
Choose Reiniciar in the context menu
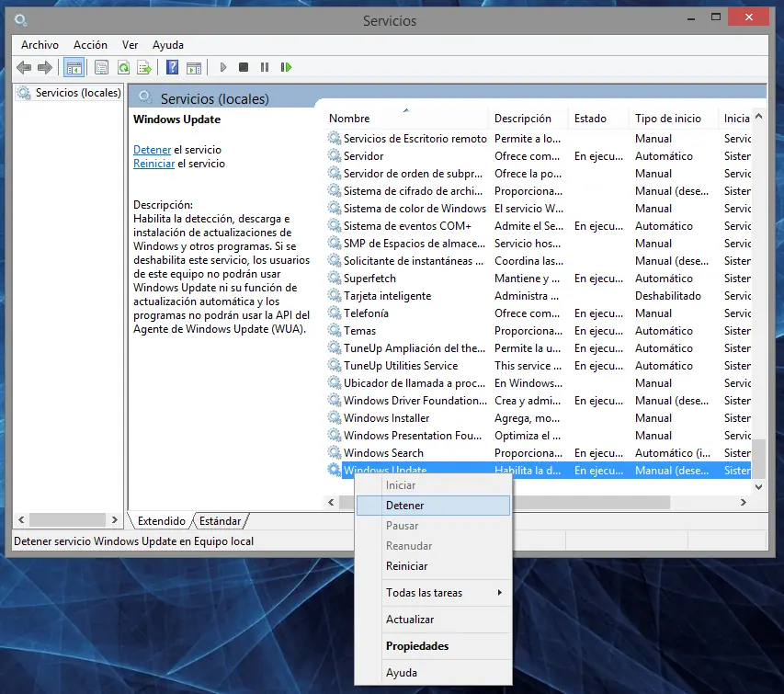pos(434,566)
